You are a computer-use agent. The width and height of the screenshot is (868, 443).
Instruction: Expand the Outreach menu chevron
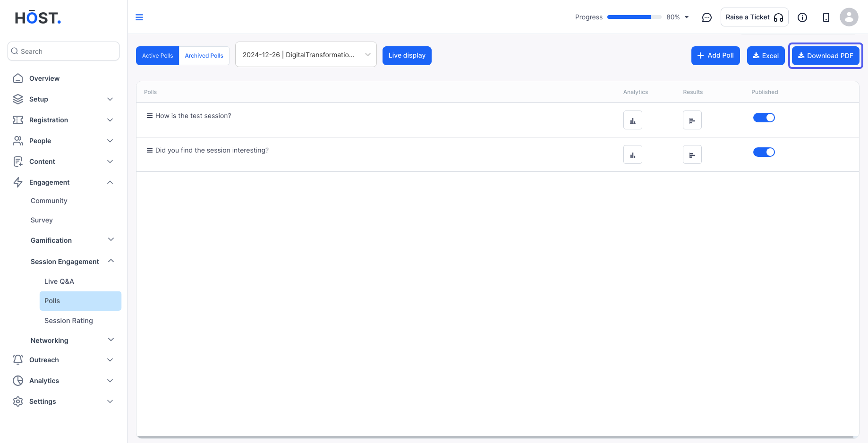(x=110, y=360)
